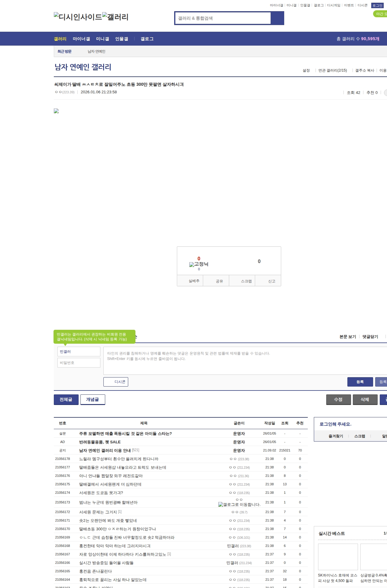Open post 홍컨옵 존나꼴린다

[96, 571]
